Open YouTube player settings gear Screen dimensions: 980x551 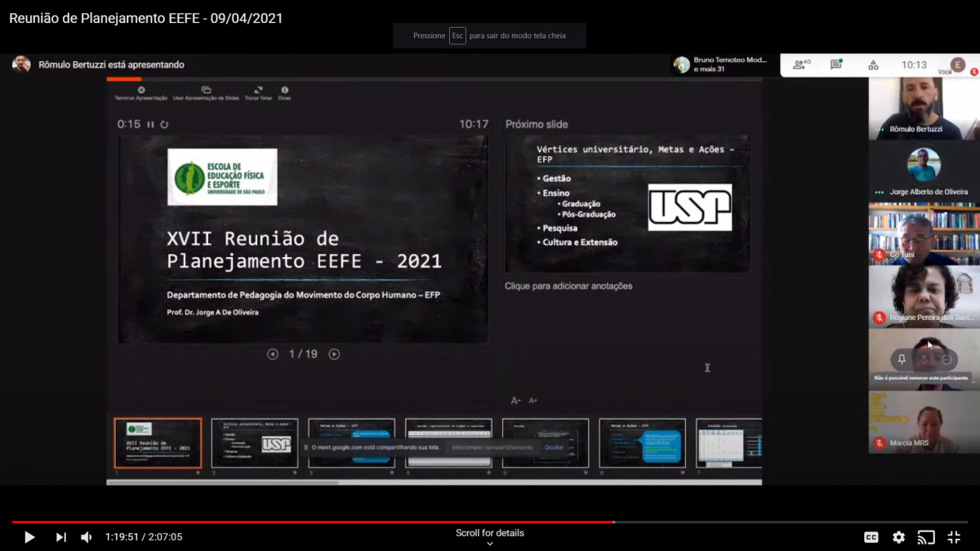898,537
